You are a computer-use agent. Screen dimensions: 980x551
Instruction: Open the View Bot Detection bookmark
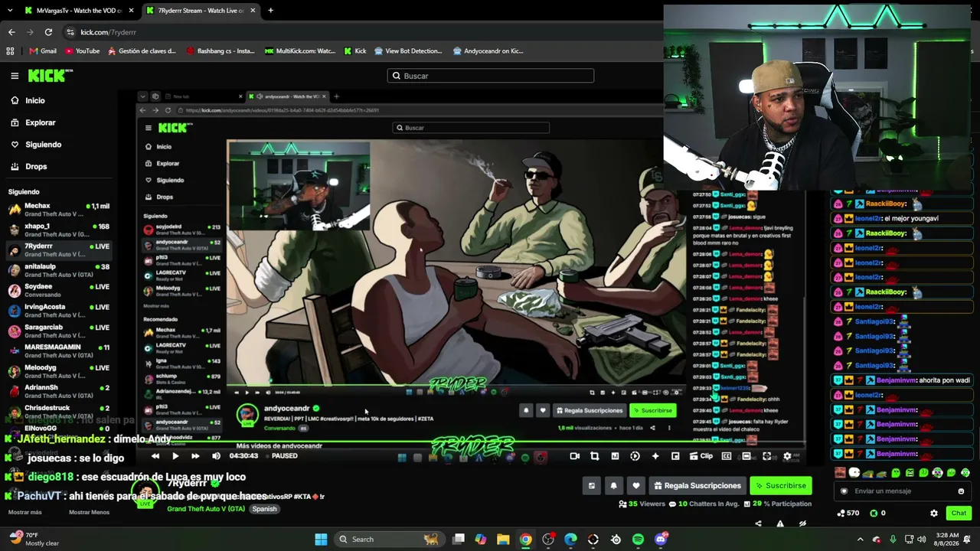408,51
